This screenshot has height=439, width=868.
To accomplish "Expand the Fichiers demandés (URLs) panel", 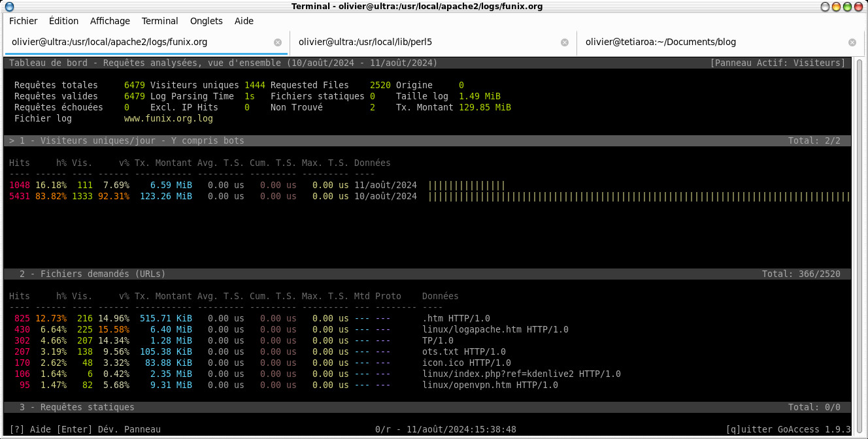I will 92,274.
